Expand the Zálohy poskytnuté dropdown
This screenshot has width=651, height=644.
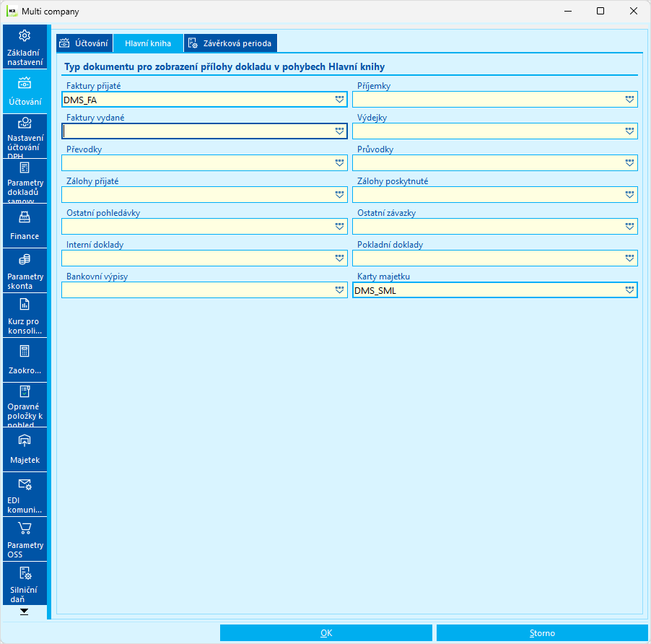click(629, 195)
